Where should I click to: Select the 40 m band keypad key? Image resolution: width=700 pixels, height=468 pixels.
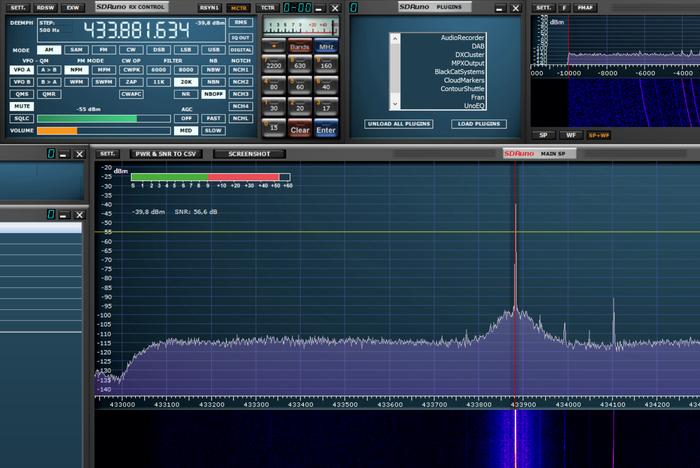click(326, 86)
